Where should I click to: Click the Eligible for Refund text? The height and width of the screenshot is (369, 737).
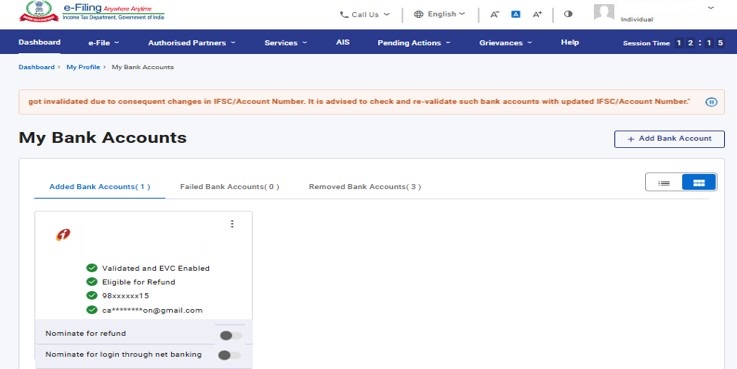(x=139, y=282)
